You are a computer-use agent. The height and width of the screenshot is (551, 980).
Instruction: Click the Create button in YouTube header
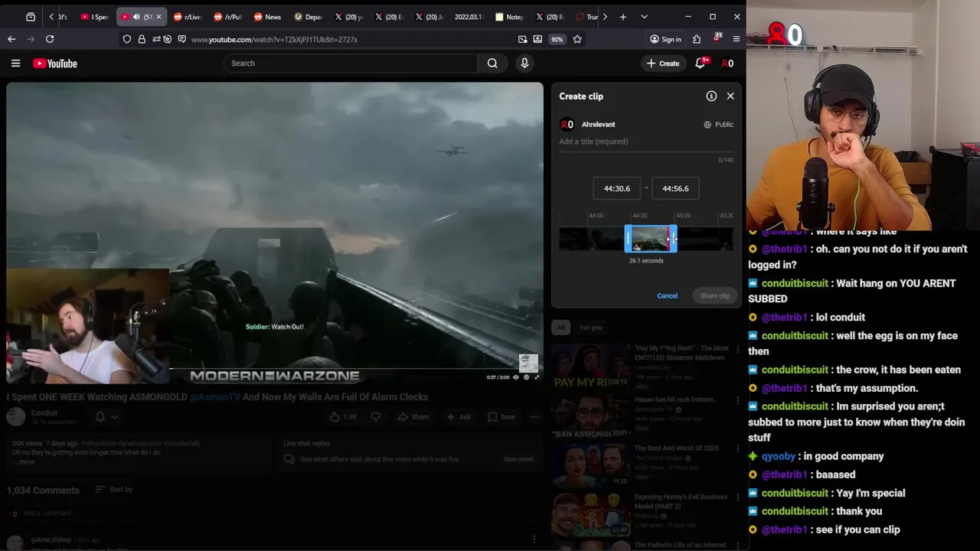[663, 64]
